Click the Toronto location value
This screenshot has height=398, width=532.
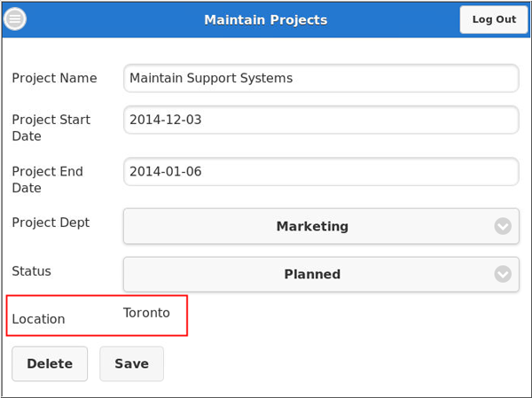[146, 313]
